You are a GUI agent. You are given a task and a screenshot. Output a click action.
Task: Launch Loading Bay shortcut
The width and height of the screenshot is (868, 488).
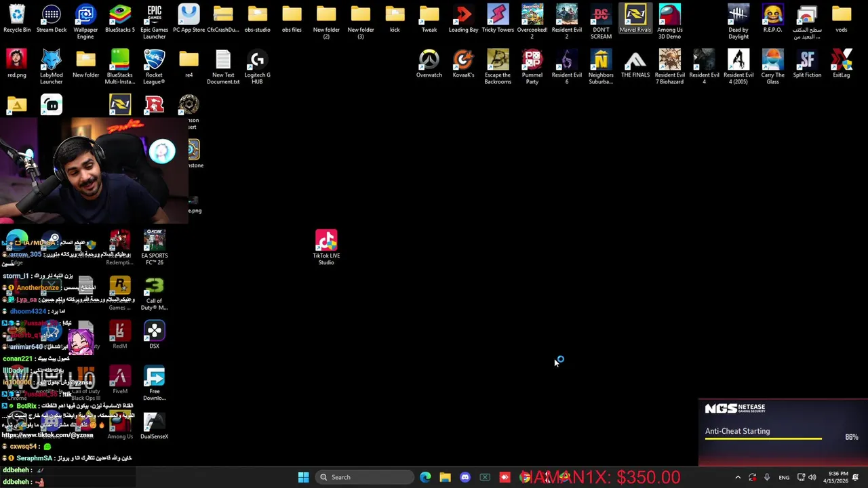(463, 19)
